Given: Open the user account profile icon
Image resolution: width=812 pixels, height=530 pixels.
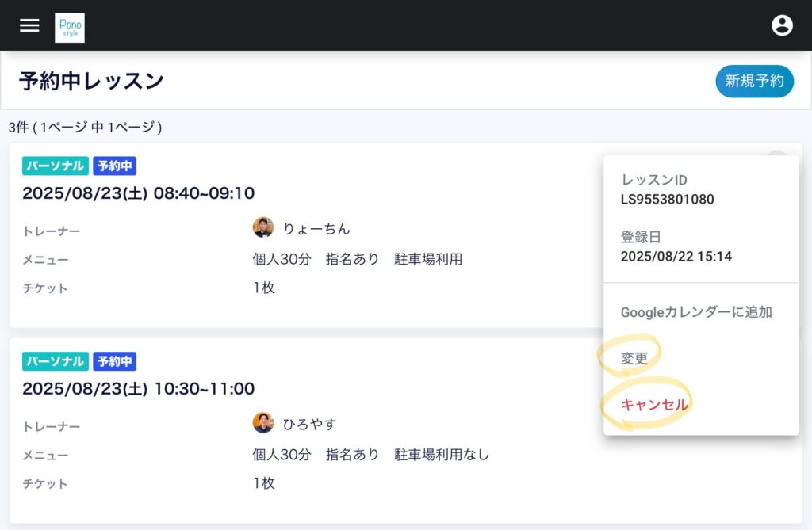Looking at the screenshot, I should click(782, 25).
